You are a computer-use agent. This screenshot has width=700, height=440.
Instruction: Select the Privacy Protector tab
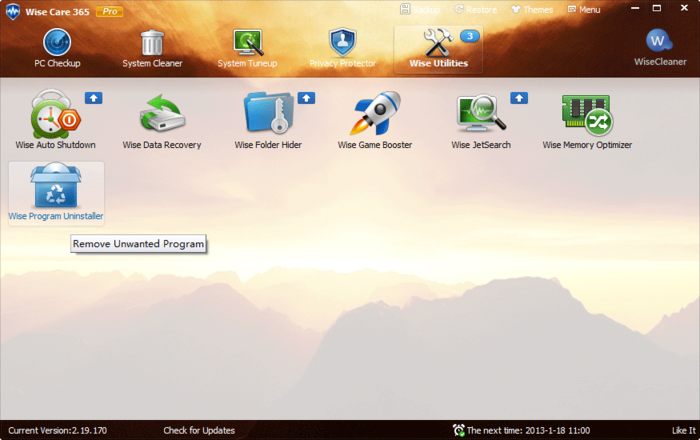pos(342,48)
